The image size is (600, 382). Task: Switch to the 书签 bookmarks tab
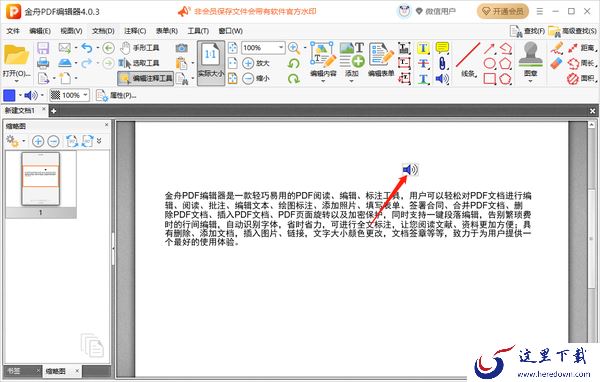(14, 371)
